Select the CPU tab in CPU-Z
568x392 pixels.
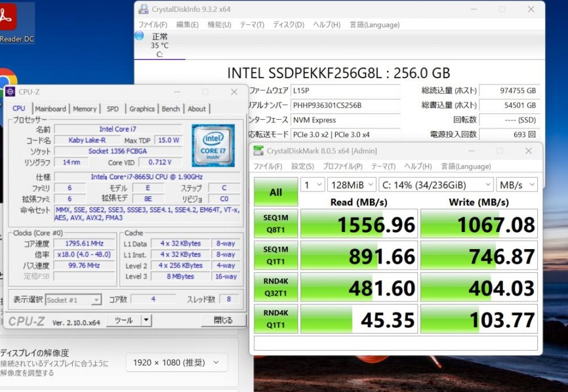pos(19,108)
